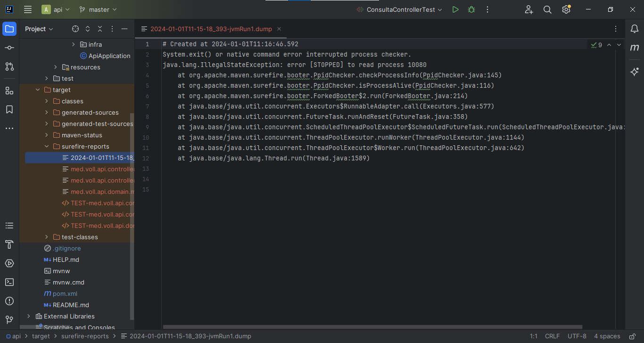Expand the classes folder

47,101
